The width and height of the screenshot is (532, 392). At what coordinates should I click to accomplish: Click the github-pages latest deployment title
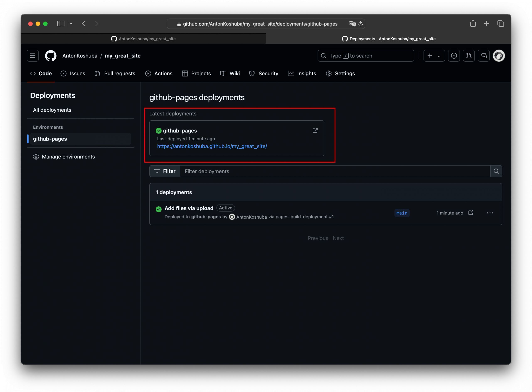tap(180, 131)
